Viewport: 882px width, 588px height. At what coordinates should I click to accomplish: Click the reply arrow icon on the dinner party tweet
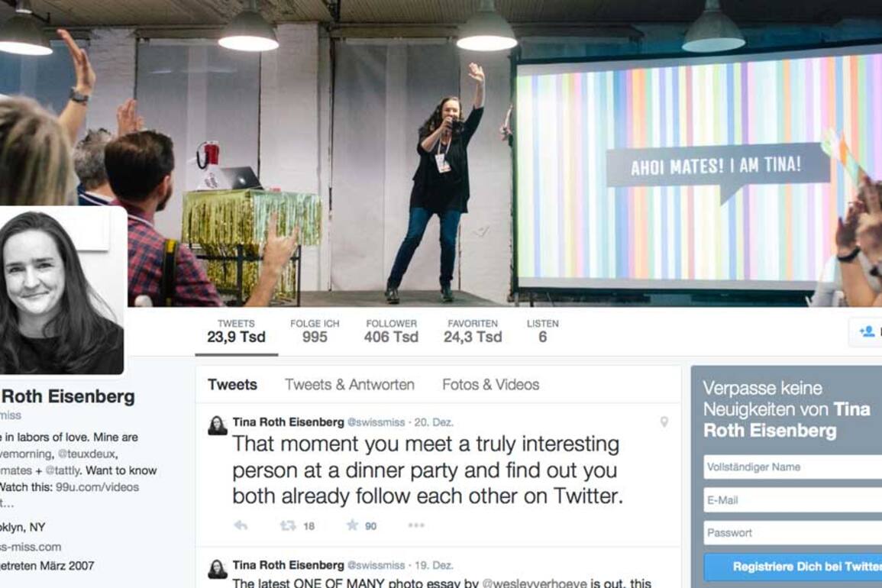pyautogui.click(x=241, y=525)
